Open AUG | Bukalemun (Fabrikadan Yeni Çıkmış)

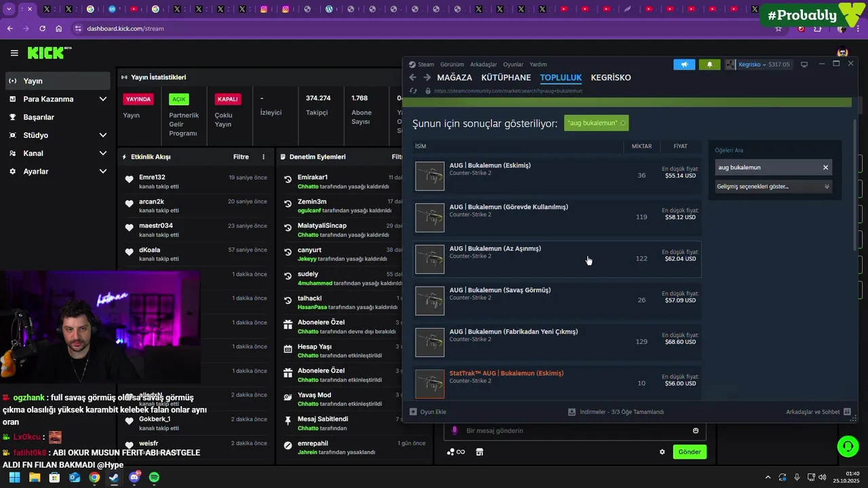point(557,342)
